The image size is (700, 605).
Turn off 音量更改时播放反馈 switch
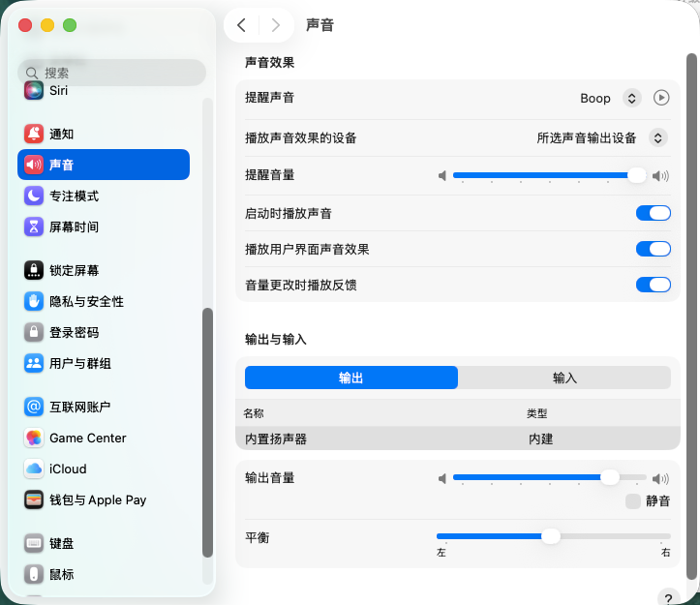654,285
